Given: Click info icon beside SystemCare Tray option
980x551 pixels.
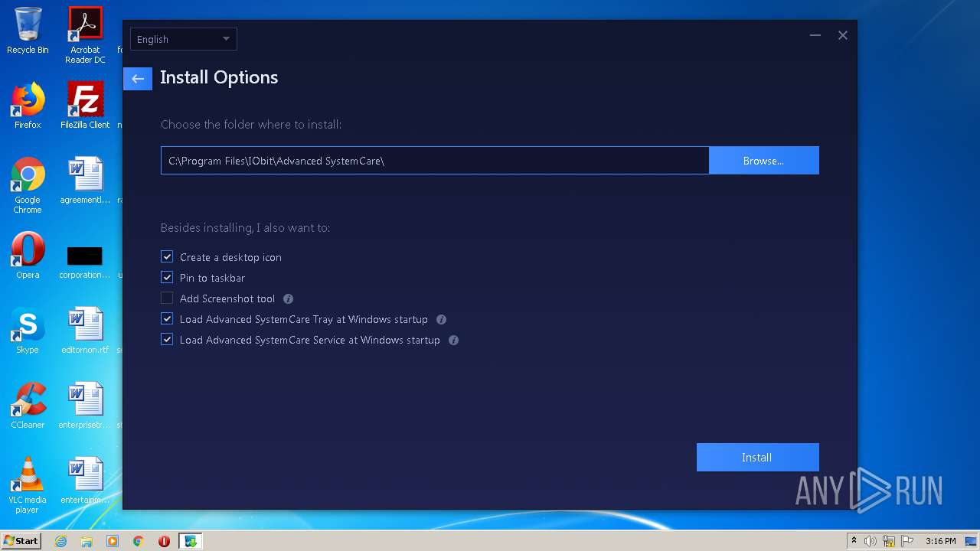Looking at the screenshot, I should coord(441,320).
